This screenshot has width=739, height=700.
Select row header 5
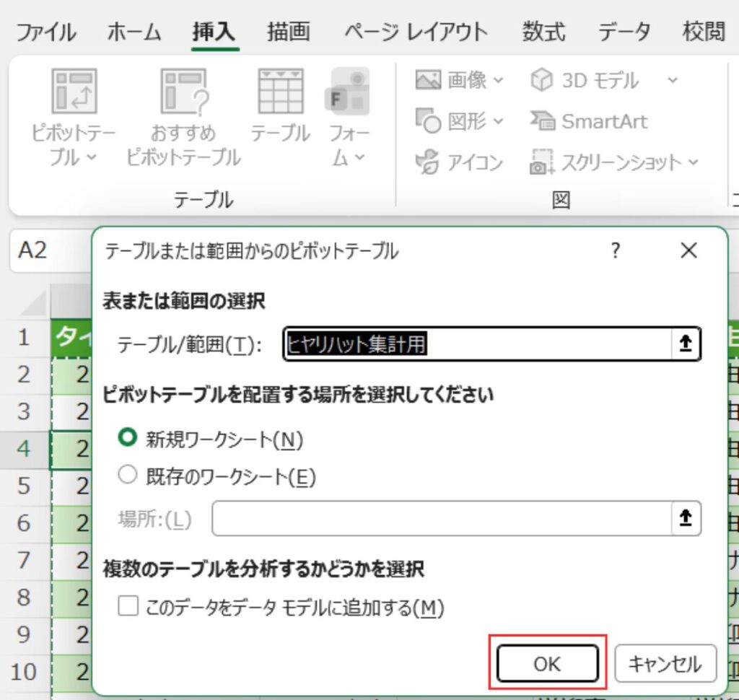click(x=24, y=486)
